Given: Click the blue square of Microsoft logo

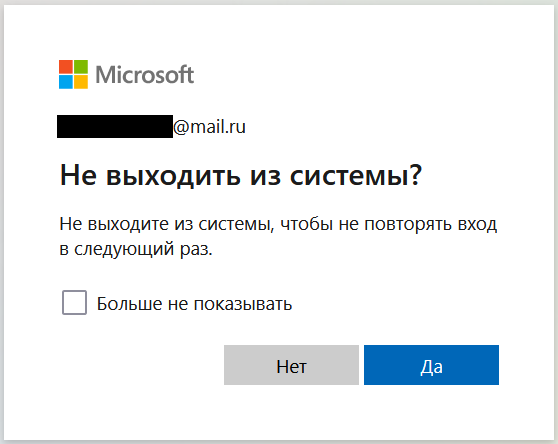Looking at the screenshot, I should (x=66, y=82).
